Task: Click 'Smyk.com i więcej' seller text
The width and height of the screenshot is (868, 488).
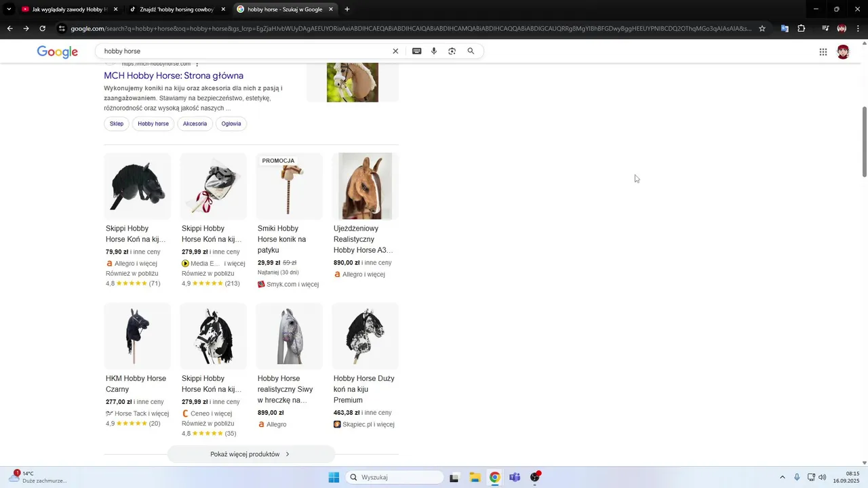Action: click(x=292, y=285)
